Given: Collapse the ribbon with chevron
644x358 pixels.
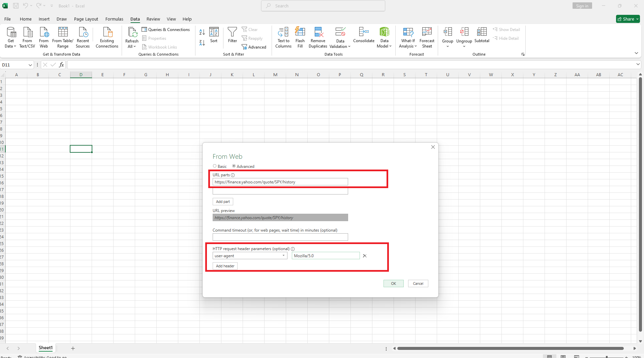Looking at the screenshot, I should 636,53.
